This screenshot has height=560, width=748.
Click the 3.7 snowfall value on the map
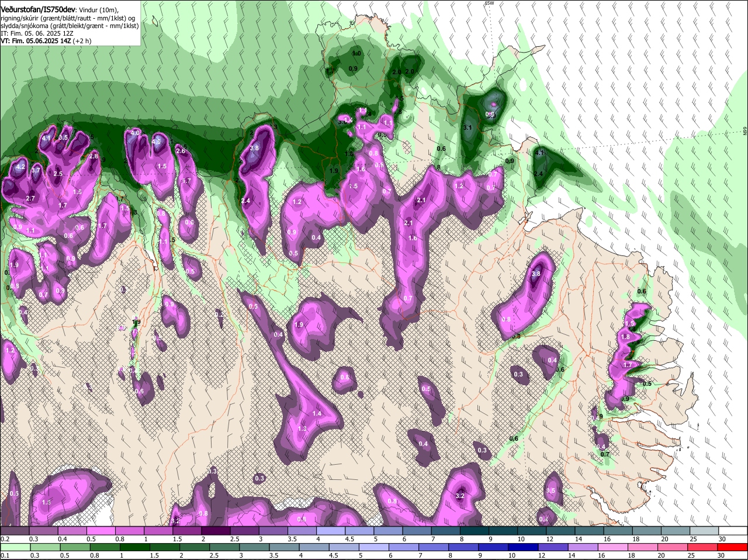[36, 171]
